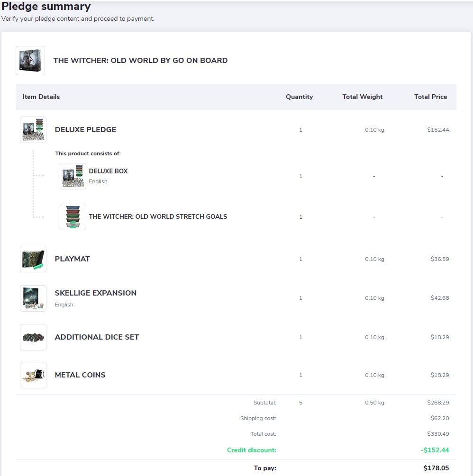Viewport: 473px width, 476px height.
Task: Select the subtotal amount $268.29
Action: [438, 403]
